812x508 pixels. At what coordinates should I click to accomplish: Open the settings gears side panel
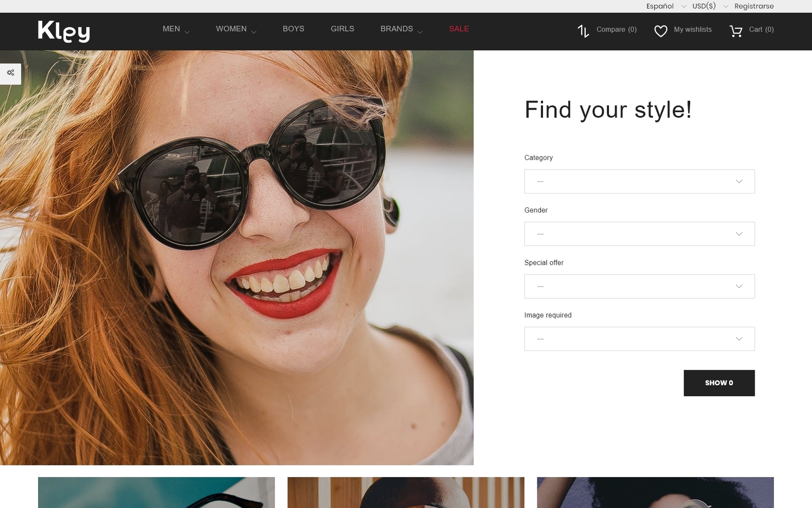click(x=11, y=73)
